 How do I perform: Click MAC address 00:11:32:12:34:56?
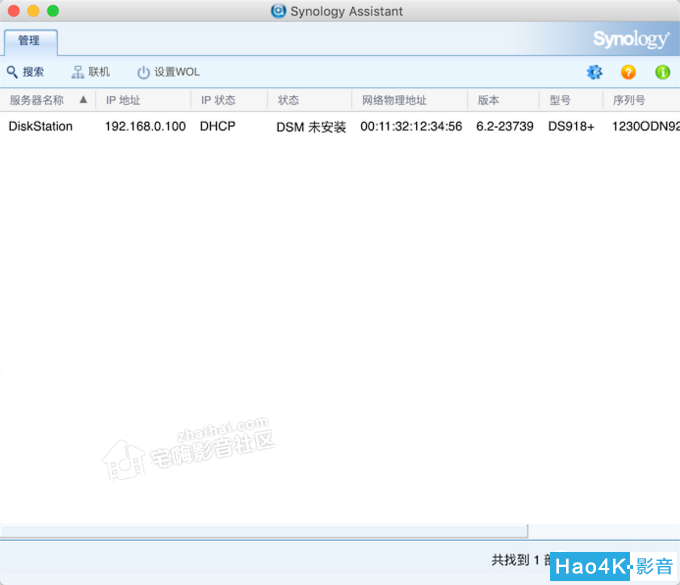(x=411, y=126)
